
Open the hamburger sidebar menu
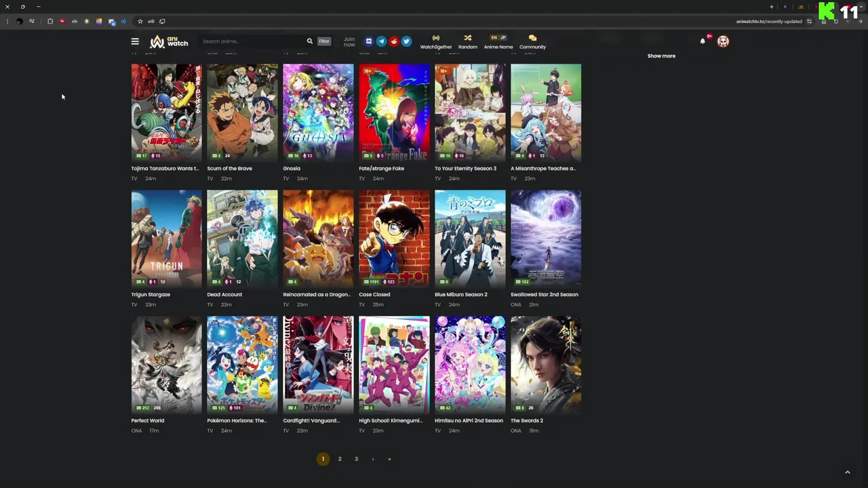pyautogui.click(x=135, y=41)
